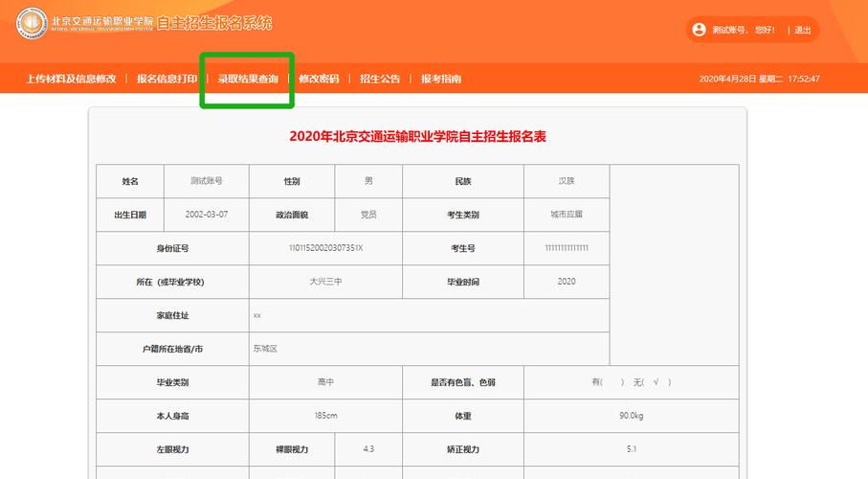This screenshot has width=868, height=479.
Task: Click the 政治面貌 label cell
Action: pyautogui.click(x=292, y=215)
